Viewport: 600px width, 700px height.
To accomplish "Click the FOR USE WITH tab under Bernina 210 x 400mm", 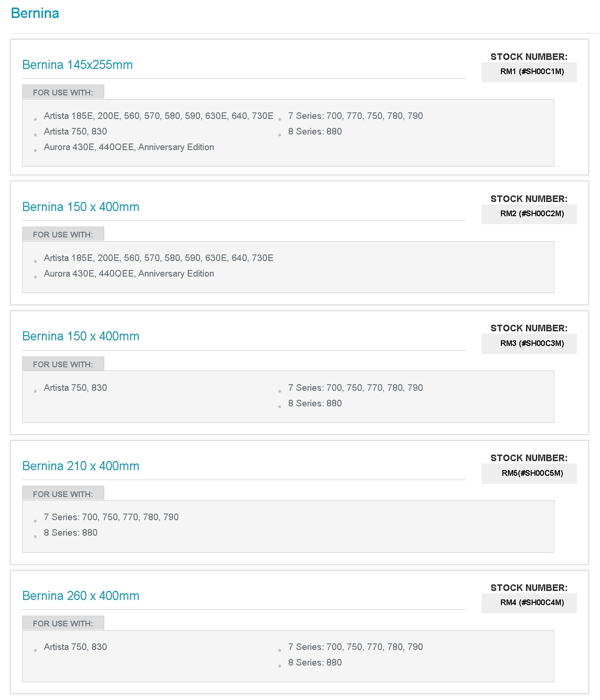I will (x=63, y=494).
